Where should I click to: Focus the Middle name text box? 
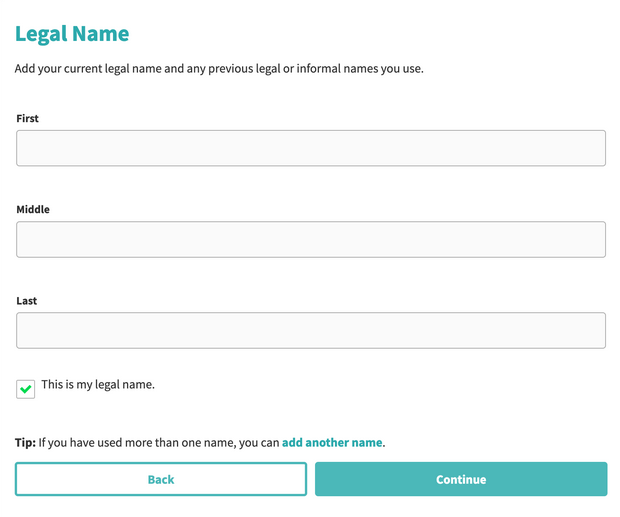click(x=310, y=239)
